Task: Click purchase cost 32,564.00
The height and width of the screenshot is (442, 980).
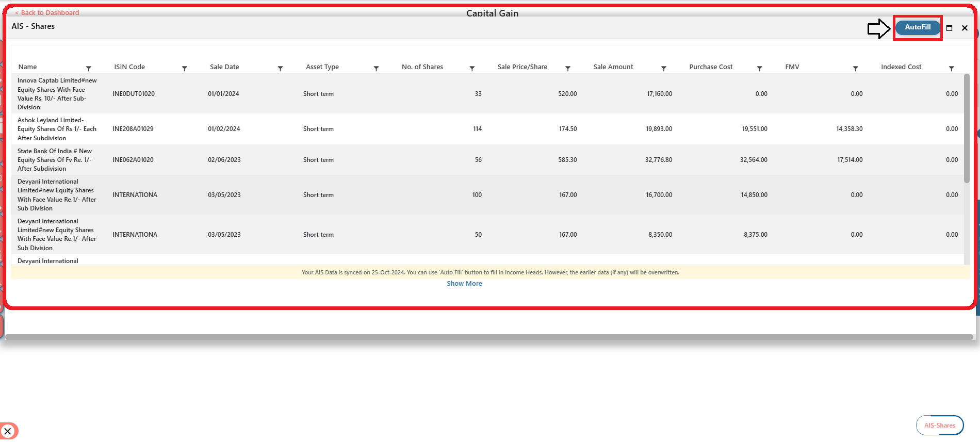Action: coord(754,160)
